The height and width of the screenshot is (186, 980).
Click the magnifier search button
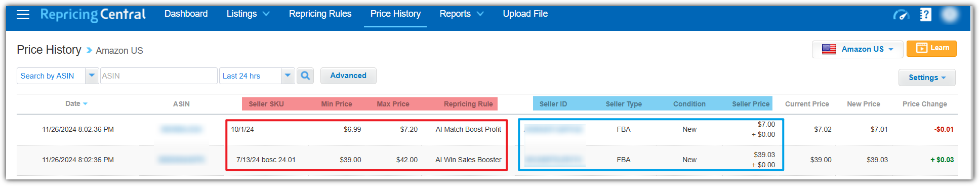pyautogui.click(x=305, y=76)
